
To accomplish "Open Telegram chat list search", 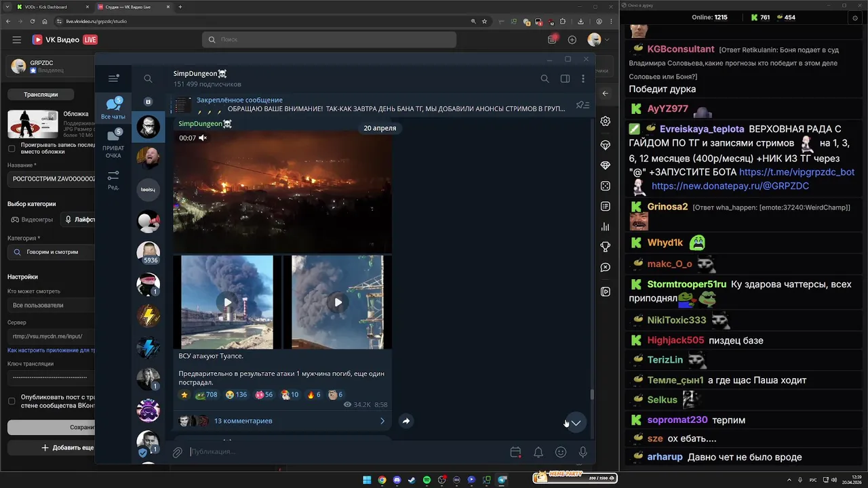I will pos(148,79).
